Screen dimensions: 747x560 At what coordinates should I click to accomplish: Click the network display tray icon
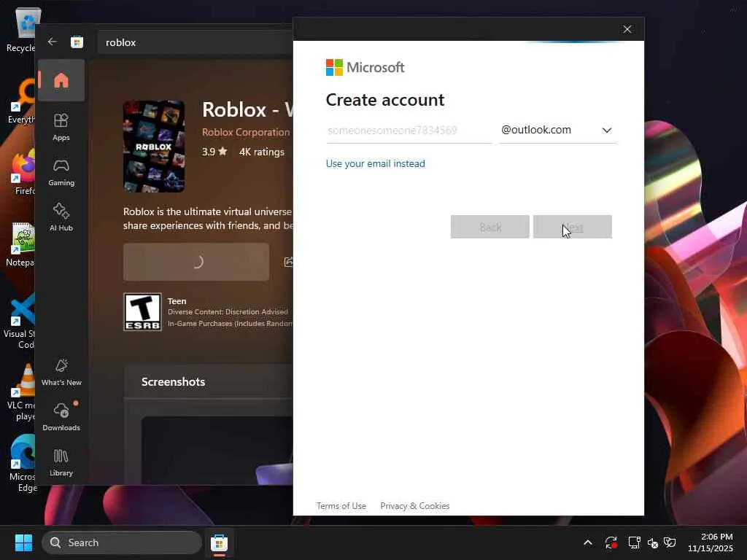point(634,542)
